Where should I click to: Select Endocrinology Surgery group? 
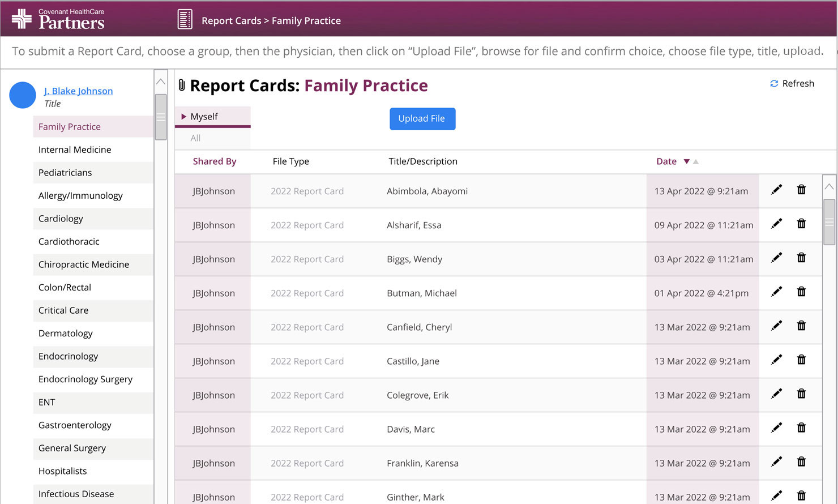pyautogui.click(x=93, y=379)
